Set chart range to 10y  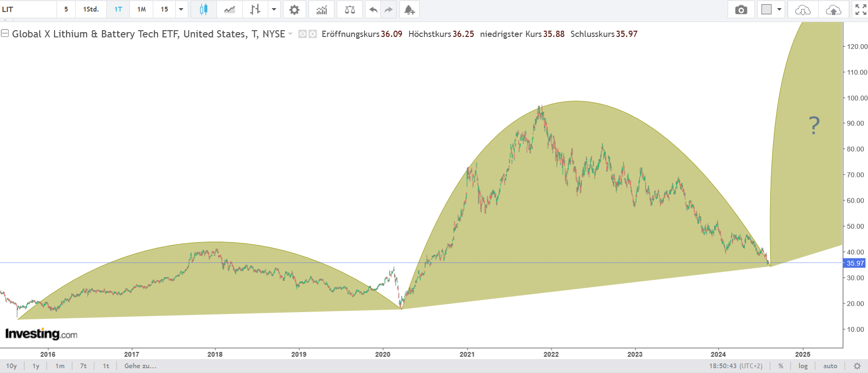coord(11,366)
